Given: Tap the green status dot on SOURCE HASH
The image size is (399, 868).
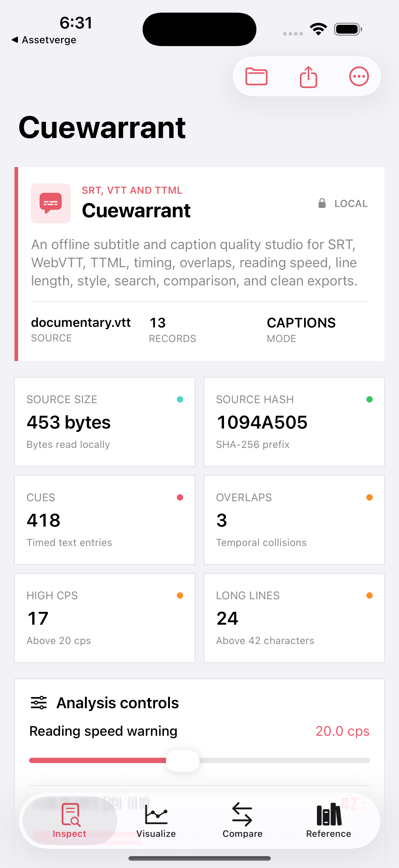Looking at the screenshot, I should click(x=369, y=399).
